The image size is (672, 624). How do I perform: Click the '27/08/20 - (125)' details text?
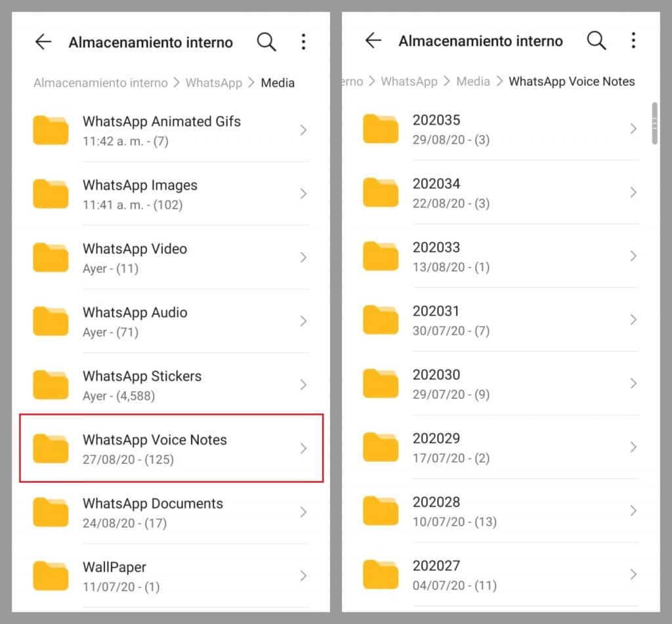click(128, 459)
